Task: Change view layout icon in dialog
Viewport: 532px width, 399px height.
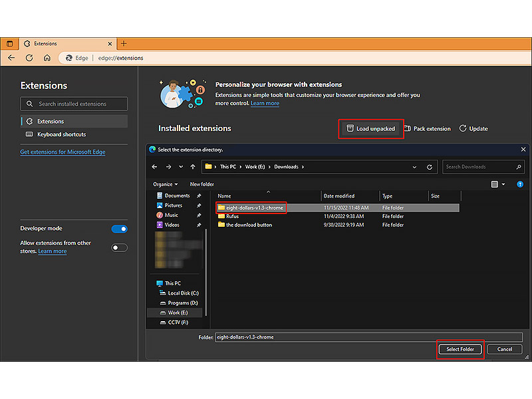Action: point(494,184)
